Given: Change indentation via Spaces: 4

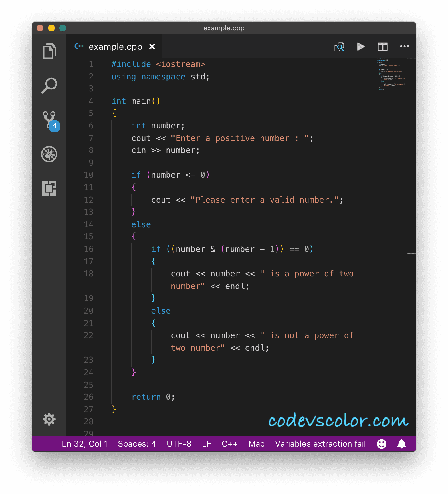Looking at the screenshot, I should [x=137, y=444].
